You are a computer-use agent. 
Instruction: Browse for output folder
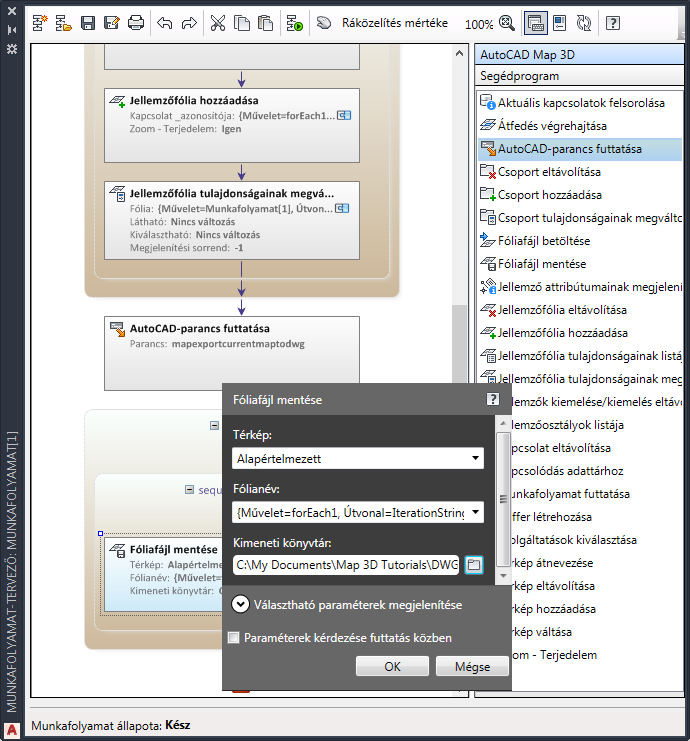point(474,565)
